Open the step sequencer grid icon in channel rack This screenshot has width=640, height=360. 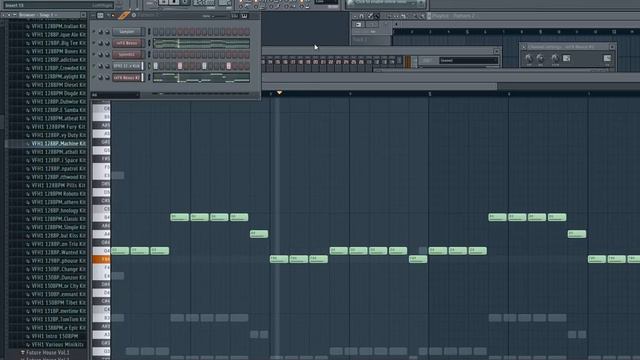100,16
